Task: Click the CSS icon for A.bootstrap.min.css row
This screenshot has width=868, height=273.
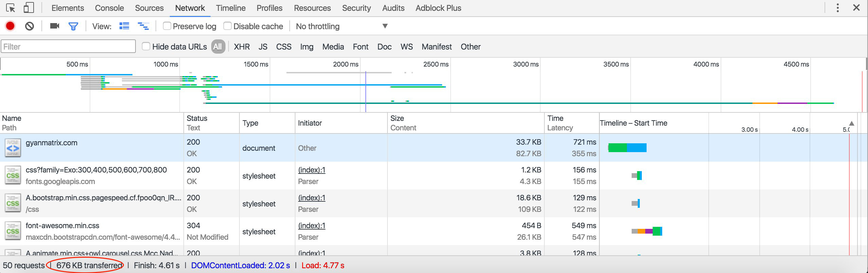Action: pos(13,203)
